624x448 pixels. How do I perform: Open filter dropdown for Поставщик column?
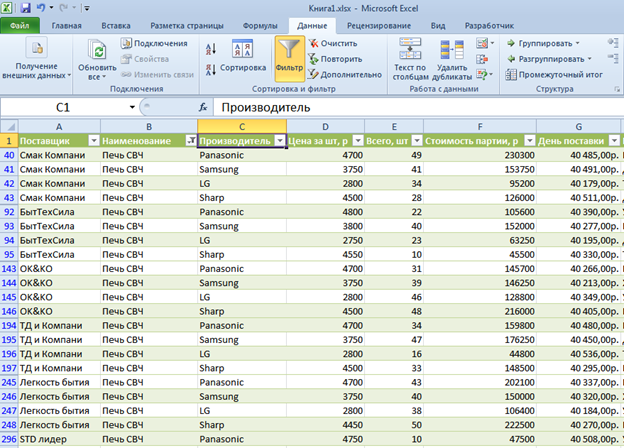pos(93,141)
